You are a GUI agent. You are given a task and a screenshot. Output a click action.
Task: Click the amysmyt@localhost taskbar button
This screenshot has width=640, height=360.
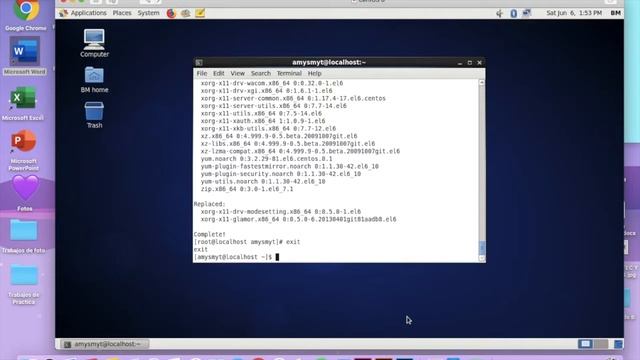point(104,344)
